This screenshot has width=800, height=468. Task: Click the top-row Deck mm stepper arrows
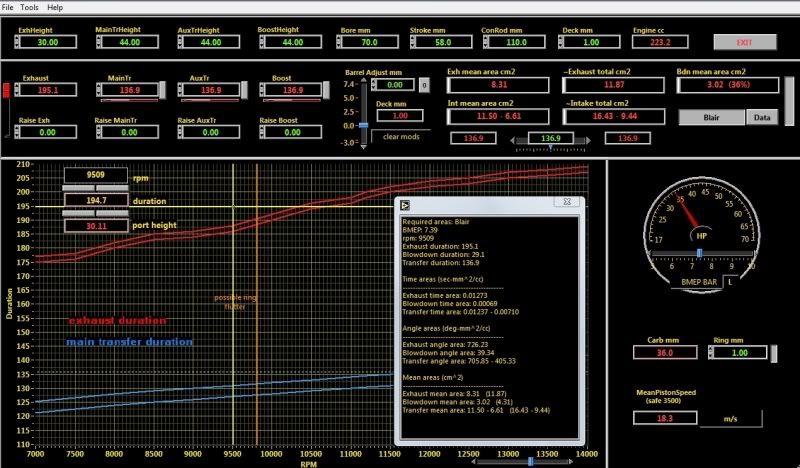pyautogui.click(x=562, y=42)
